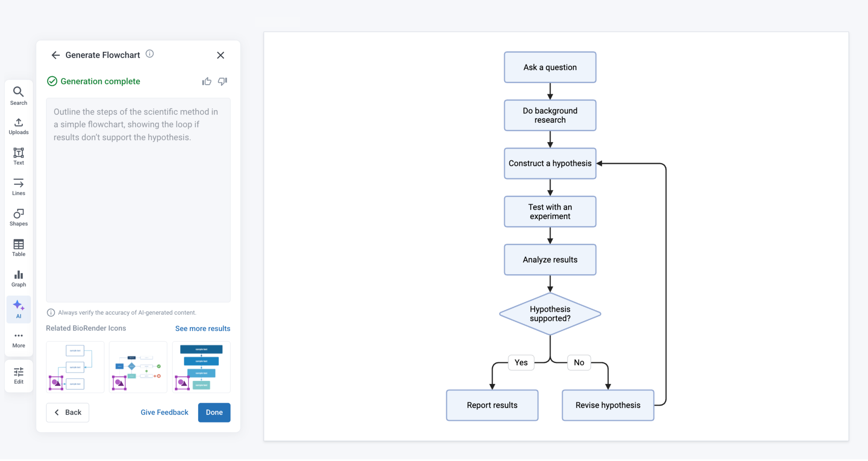Click the info icon beside Generate Flowchart
This screenshot has width=868, height=461.
point(150,54)
